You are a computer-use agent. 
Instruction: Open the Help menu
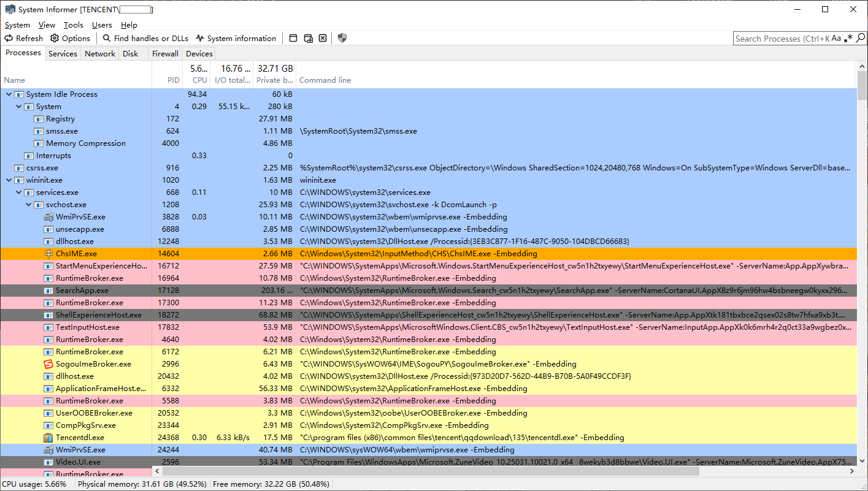129,25
